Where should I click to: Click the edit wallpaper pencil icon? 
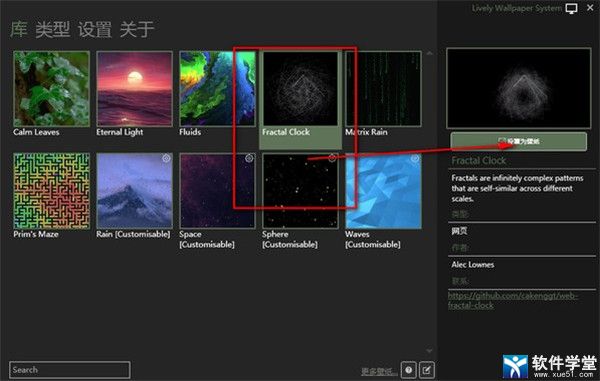tap(426, 370)
